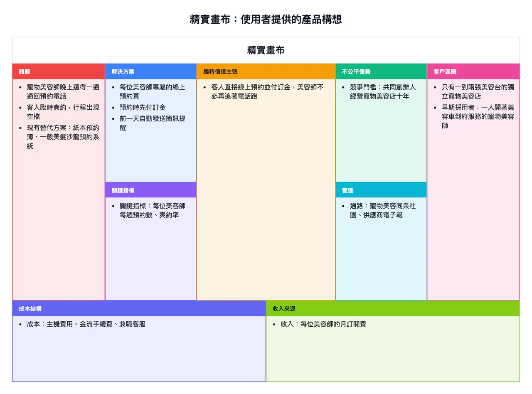
Task: Select the '收入來源' section header
Action: point(393,309)
